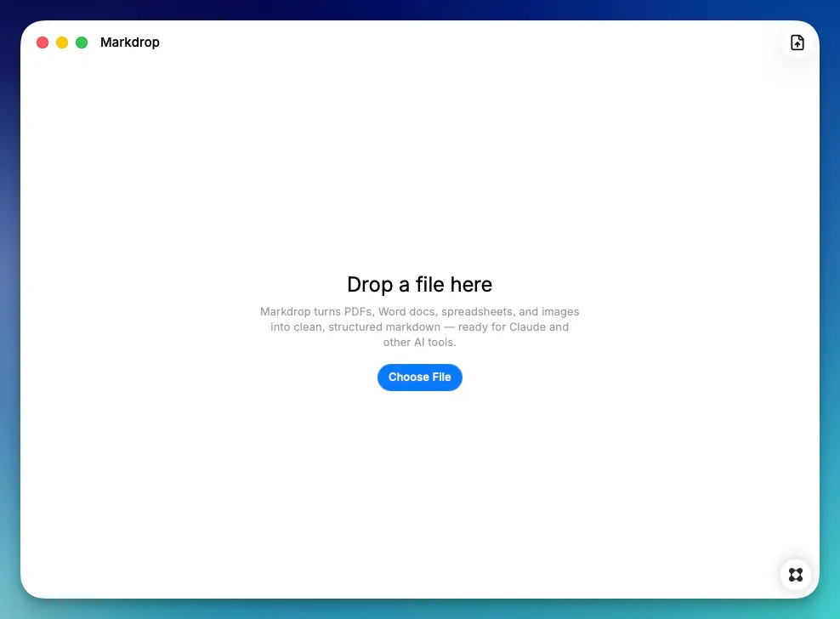Maximize the window with the green button
This screenshot has height=619, width=840.
click(82, 43)
